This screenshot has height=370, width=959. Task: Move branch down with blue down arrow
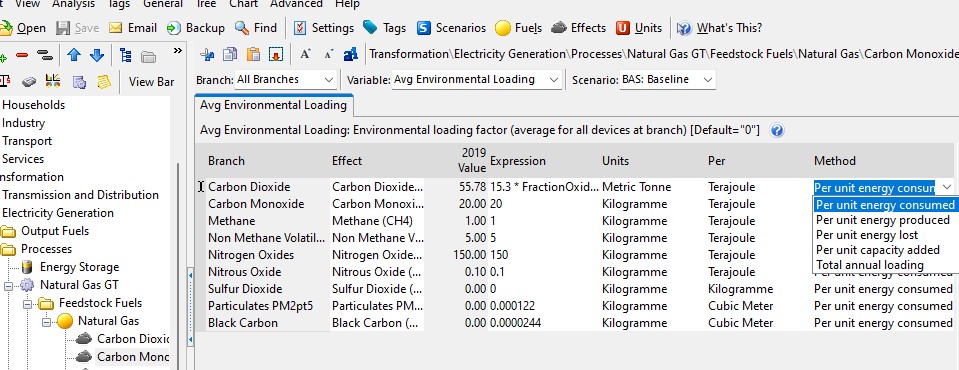97,55
